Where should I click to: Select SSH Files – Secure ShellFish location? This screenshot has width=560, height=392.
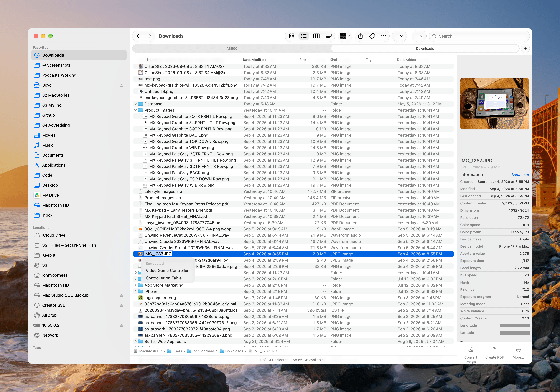pos(79,245)
